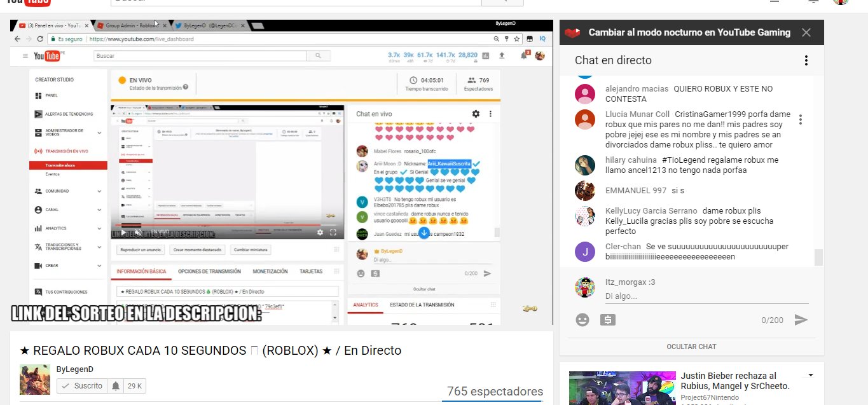
Task: Click the OCULTAR CHAT button
Action: tap(691, 347)
